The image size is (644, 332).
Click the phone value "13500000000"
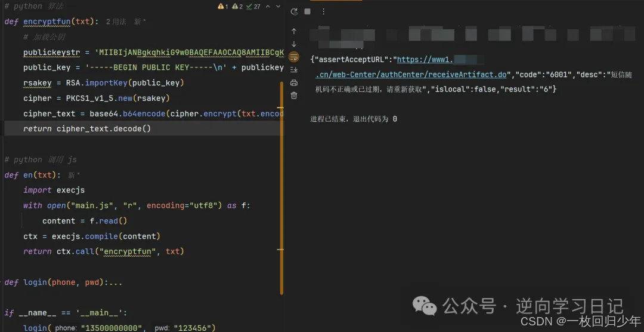point(112,328)
